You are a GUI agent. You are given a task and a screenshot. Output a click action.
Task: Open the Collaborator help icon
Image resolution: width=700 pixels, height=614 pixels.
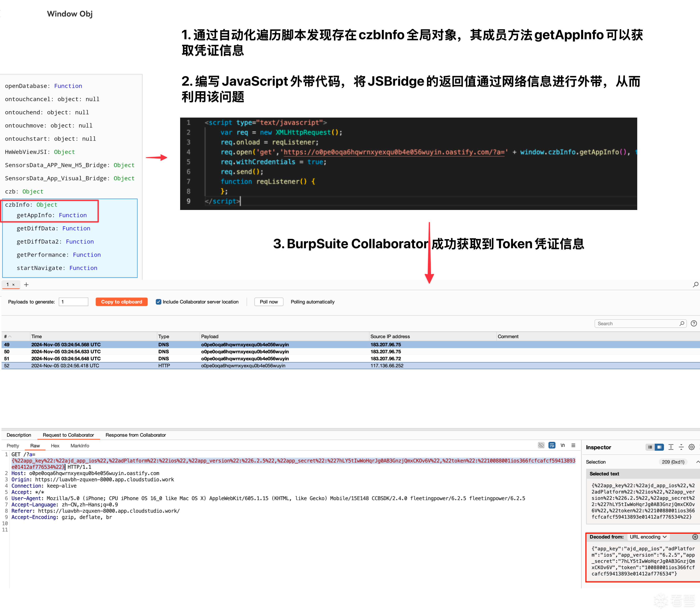(x=694, y=323)
